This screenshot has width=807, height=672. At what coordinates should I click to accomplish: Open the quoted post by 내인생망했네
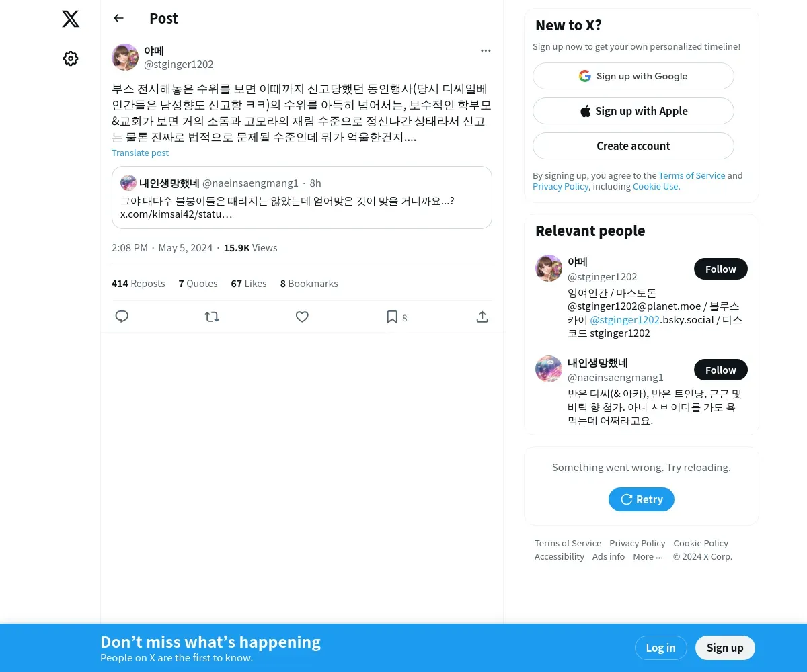[x=302, y=198]
